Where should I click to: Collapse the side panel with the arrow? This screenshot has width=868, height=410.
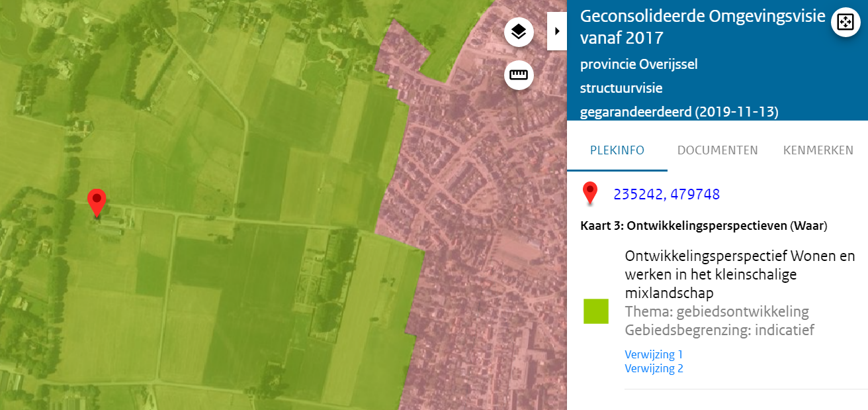pos(557,31)
